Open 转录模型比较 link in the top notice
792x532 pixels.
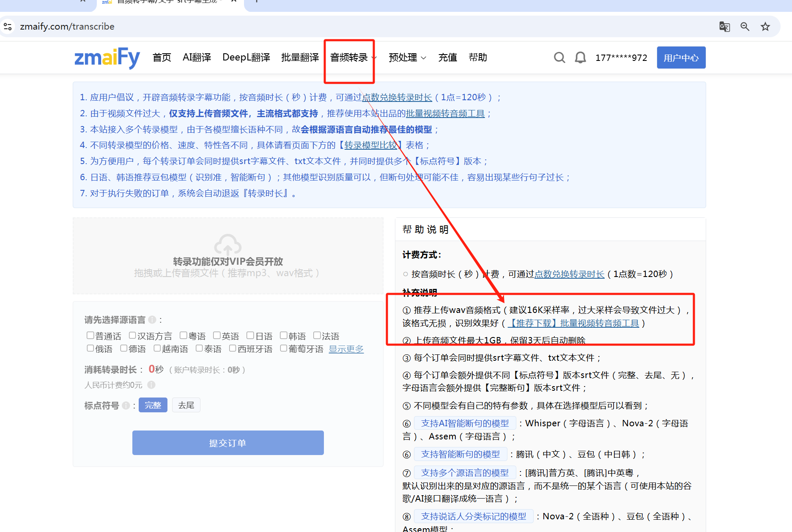coord(371,145)
